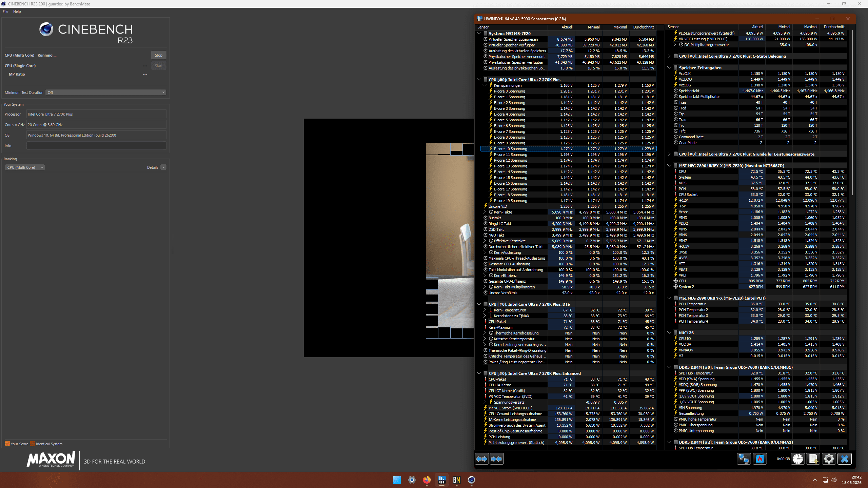Switch to HWiNFO via its taskbar icon

click(441, 480)
